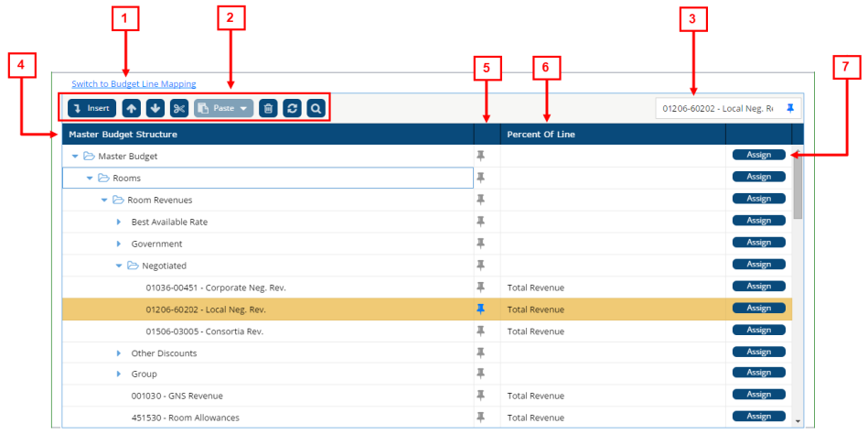Open search with magnifying glass icon
This screenshot has height=434, width=868.
316,108
